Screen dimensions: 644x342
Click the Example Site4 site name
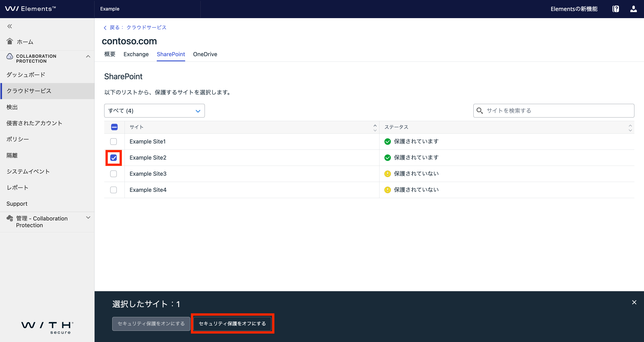148,190
